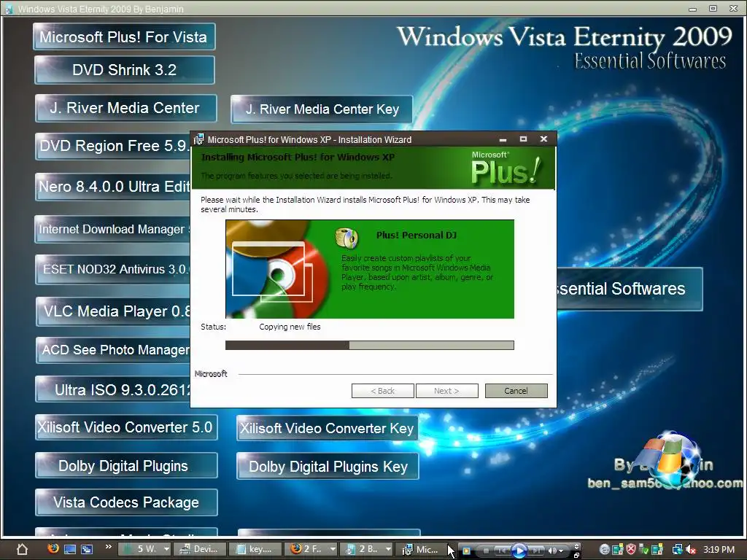Click the Personal DJ CD artwork image
The image size is (747, 560).
[x=278, y=269]
